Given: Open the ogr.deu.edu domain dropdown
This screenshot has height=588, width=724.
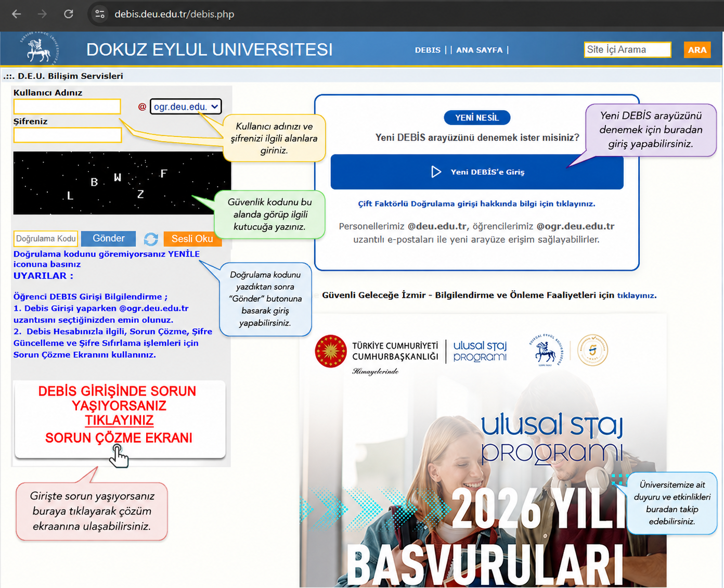Looking at the screenshot, I should pos(186,107).
